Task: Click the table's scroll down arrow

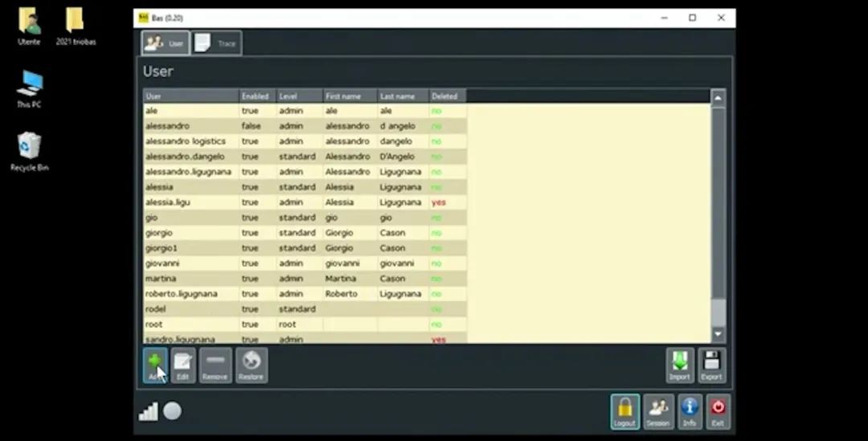Action: [718, 334]
